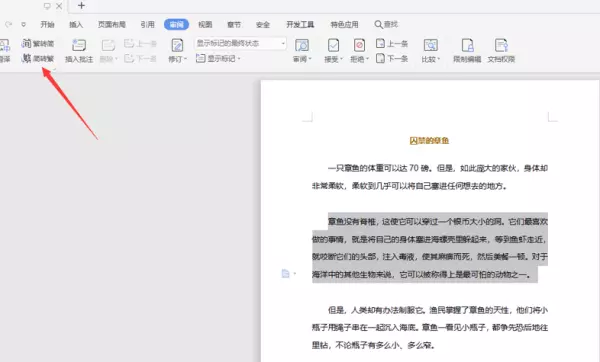Viewport: 600px width, 362px height.
Task: Switch to the 页面布局 (page layout) tab
Action: point(111,24)
